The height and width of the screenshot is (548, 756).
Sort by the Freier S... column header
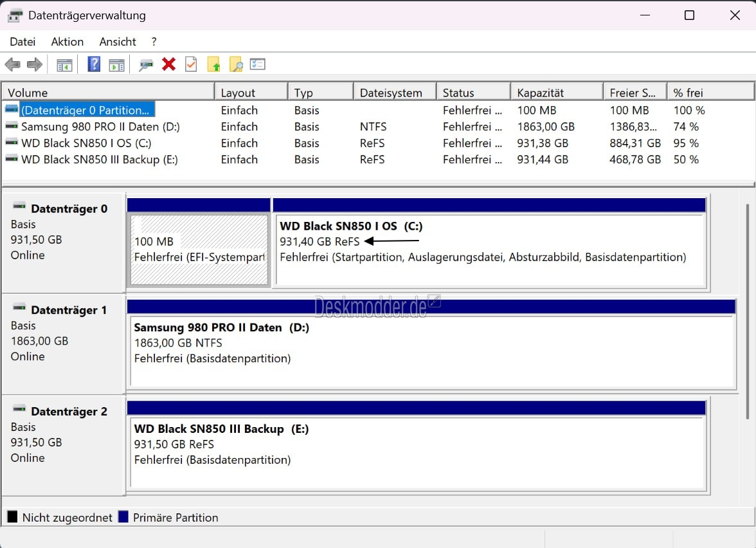point(635,92)
